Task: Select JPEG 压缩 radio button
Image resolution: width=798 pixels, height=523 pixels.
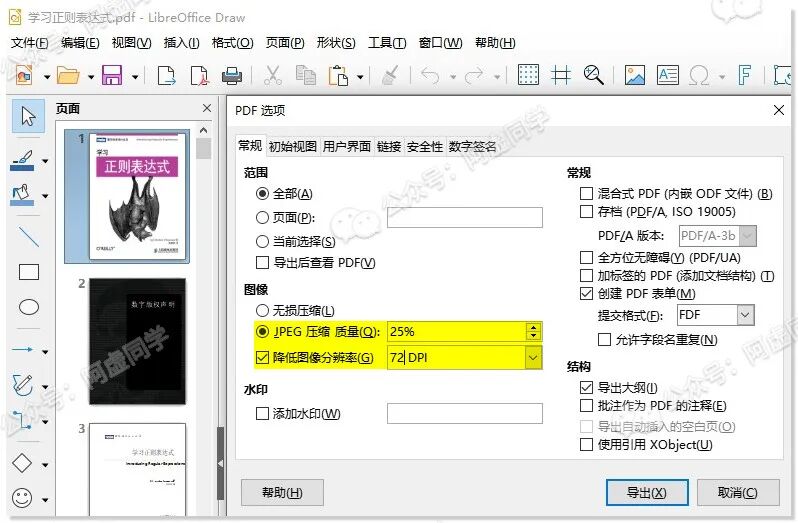Action: pyautogui.click(x=262, y=332)
